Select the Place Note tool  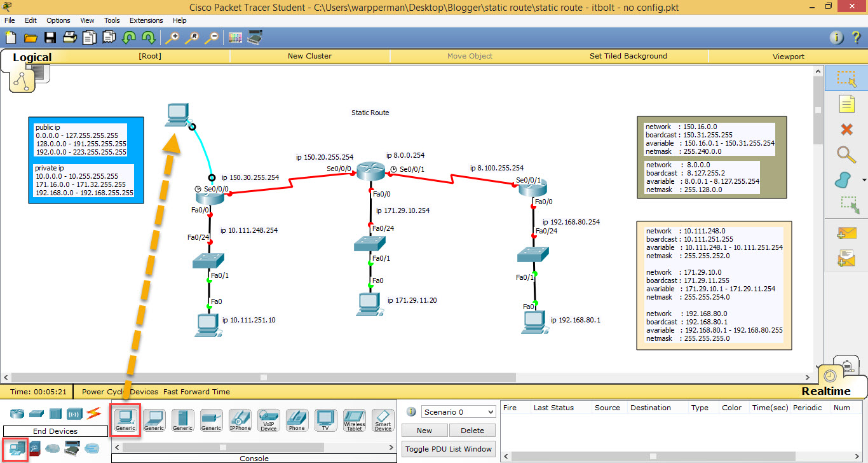click(846, 104)
